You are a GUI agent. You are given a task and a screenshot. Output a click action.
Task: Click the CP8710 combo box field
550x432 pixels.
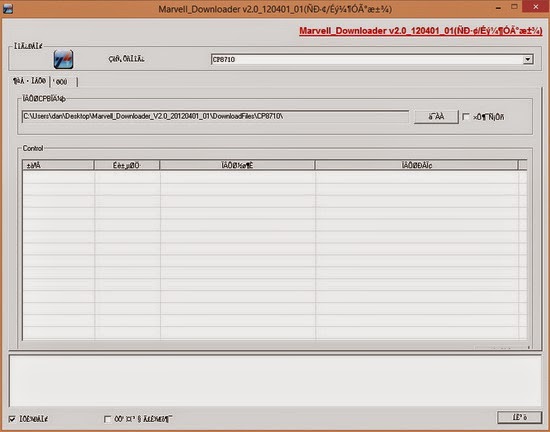372,59
